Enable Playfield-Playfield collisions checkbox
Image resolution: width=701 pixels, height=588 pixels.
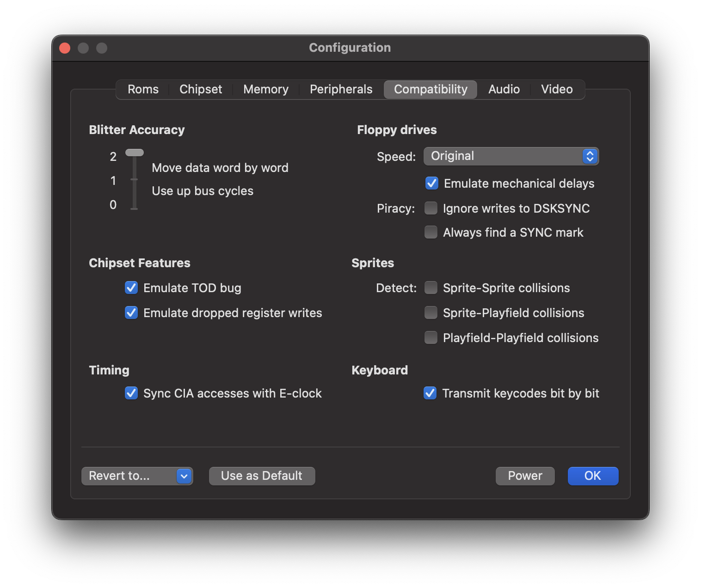431,338
